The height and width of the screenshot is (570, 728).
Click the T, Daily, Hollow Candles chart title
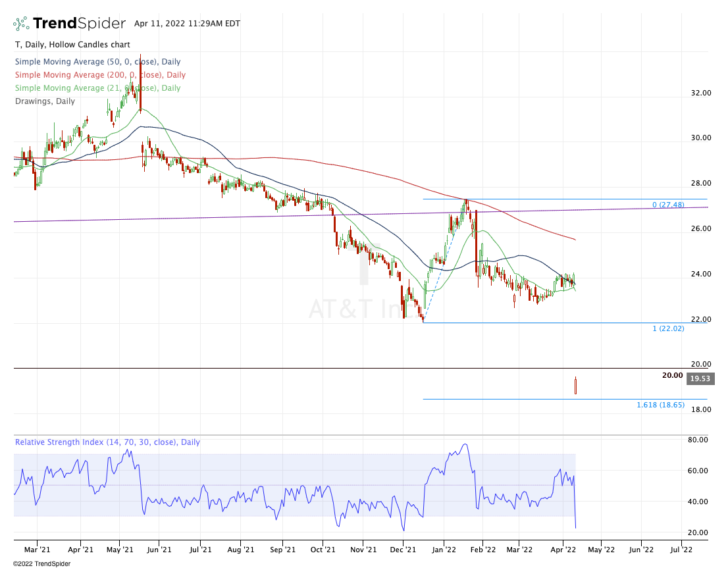(x=72, y=45)
